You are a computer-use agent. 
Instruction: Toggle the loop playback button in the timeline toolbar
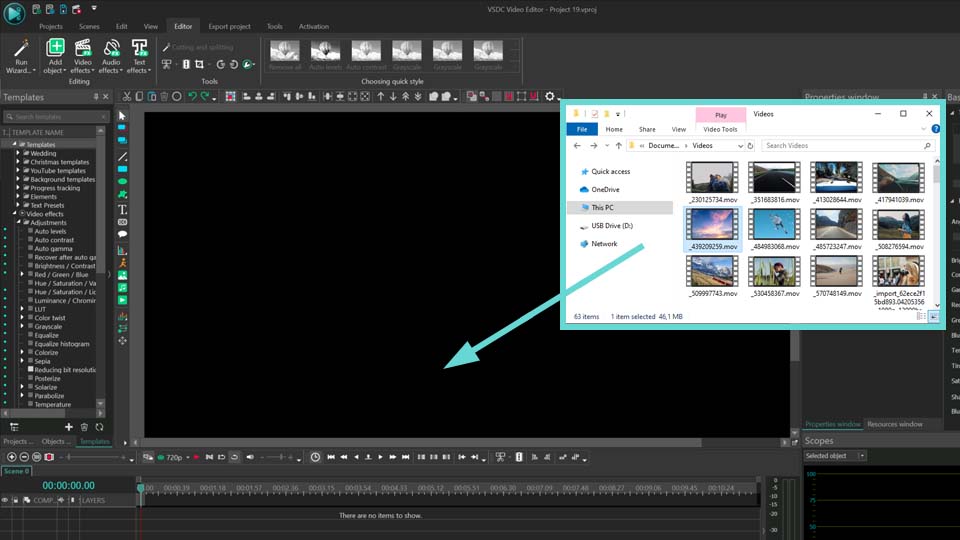pyautogui.click(x=234, y=457)
